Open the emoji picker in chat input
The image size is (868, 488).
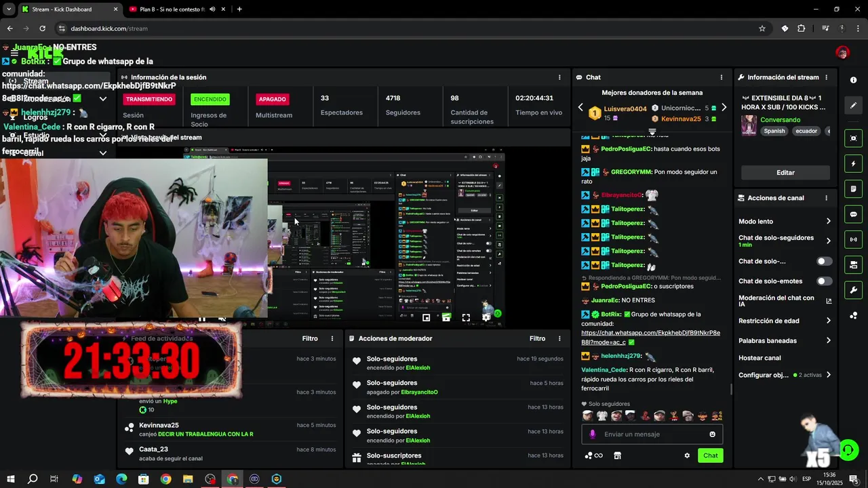point(712,434)
